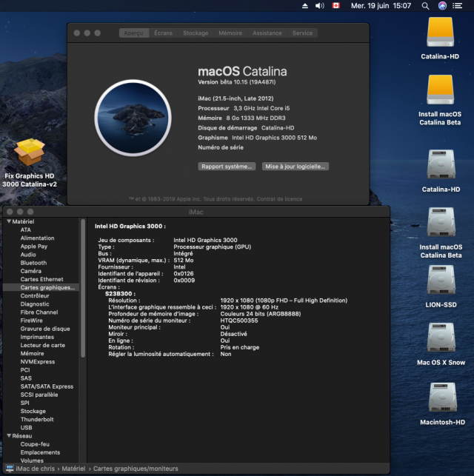Click the iMac computer icon in path bar

(10, 469)
